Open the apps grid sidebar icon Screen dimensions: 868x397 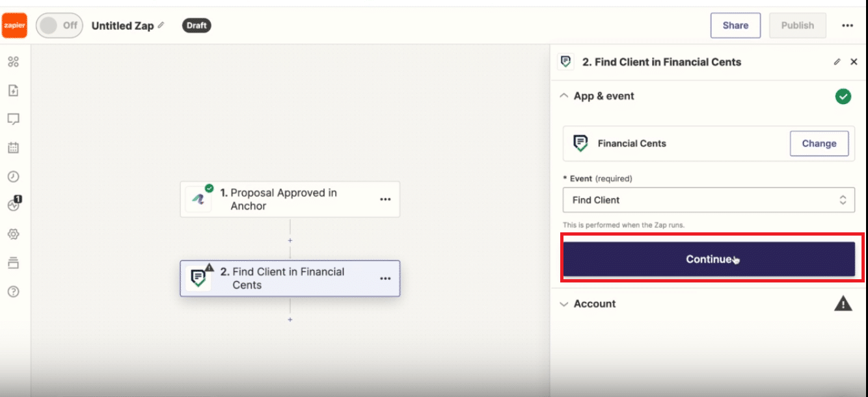tap(13, 62)
